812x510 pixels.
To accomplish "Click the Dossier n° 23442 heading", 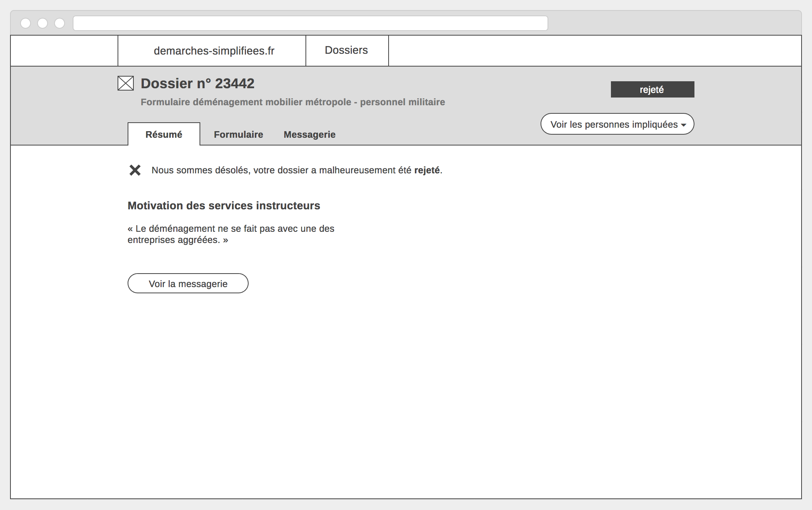I will (x=197, y=83).
